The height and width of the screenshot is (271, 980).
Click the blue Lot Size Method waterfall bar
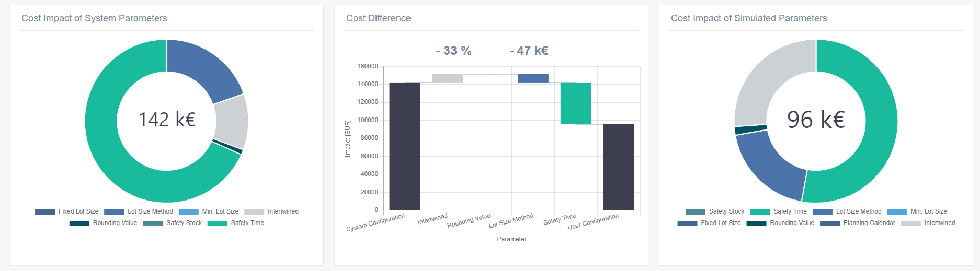[x=533, y=78]
